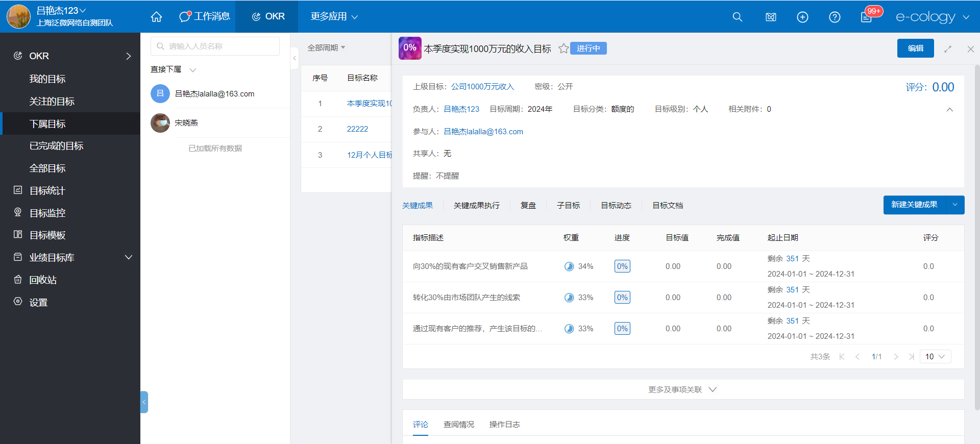The width and height of the screenshot is (980, 444).
Task: Click the 0% progress box for 通过现有客户的推荐
Action: point(622,329)
